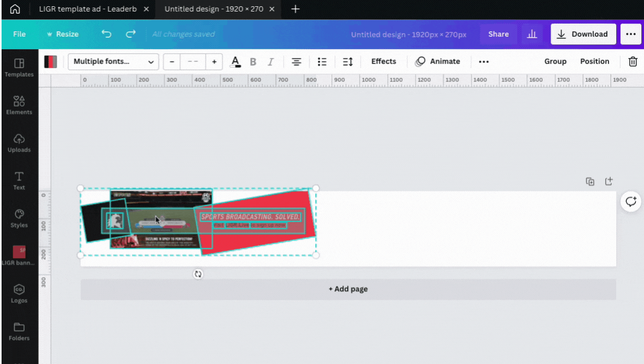The height and width of the screenshot is (364, 644).
Task: Open the LIGR banner sidebar panel
Action: (19, 255)
